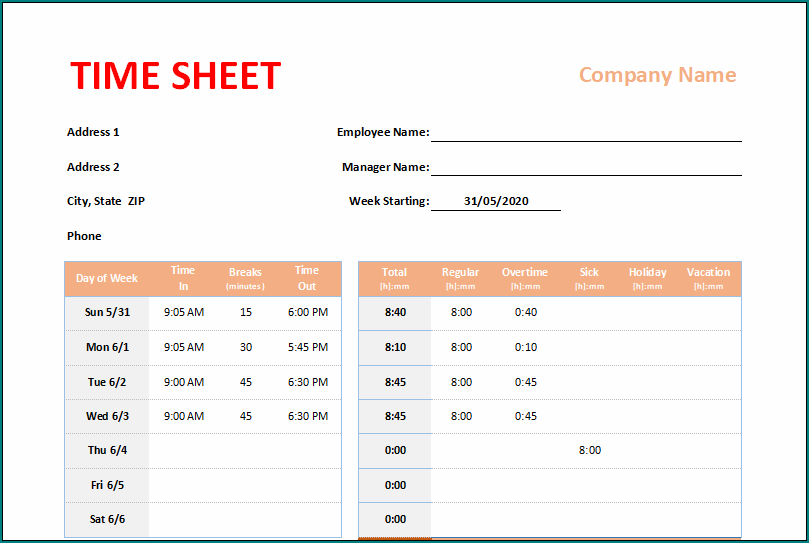Click the Address 2 field
This screenshot has height=543, width=809.
pyautogui.click(x=93, y=167)
